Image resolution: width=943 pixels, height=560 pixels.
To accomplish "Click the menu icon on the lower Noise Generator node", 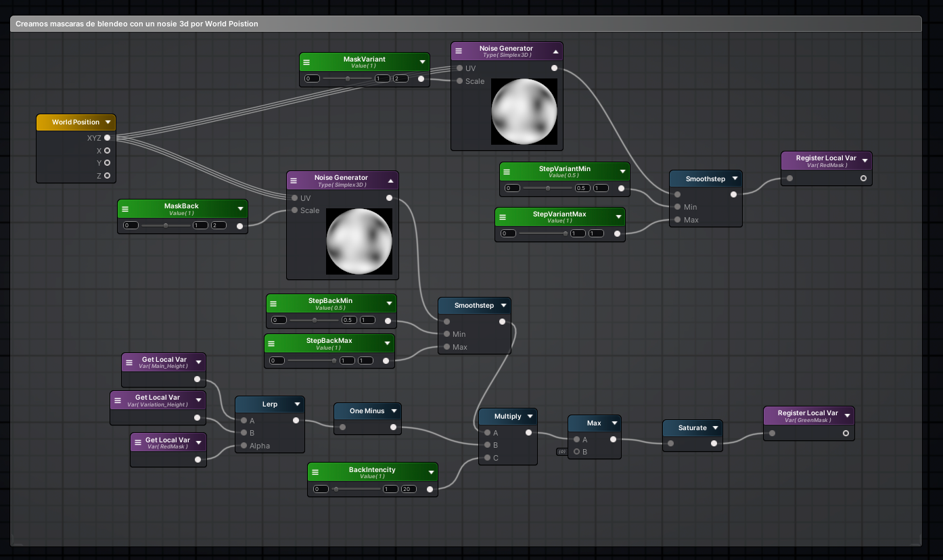I will [294, 179].
